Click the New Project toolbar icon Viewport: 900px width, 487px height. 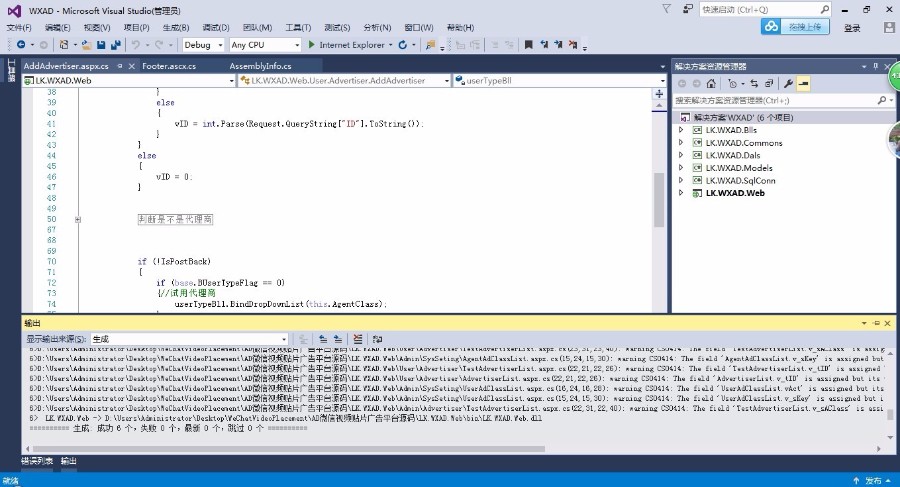coord(64,45)
